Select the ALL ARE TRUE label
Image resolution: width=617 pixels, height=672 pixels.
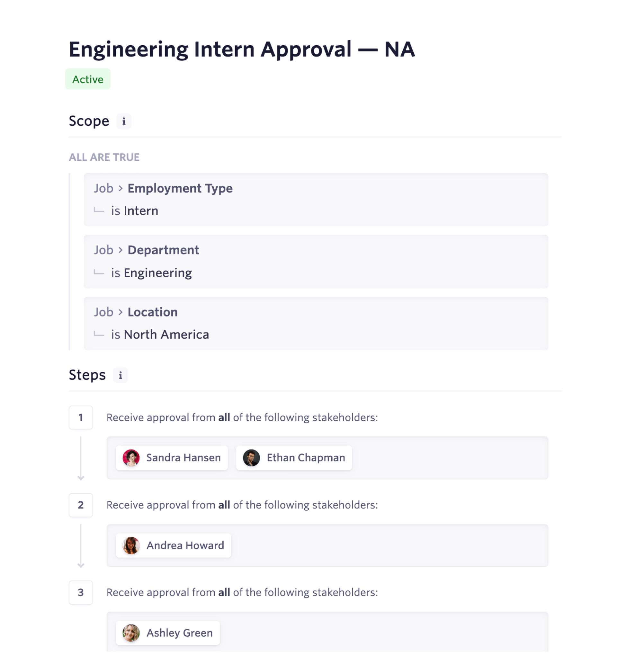104,157
